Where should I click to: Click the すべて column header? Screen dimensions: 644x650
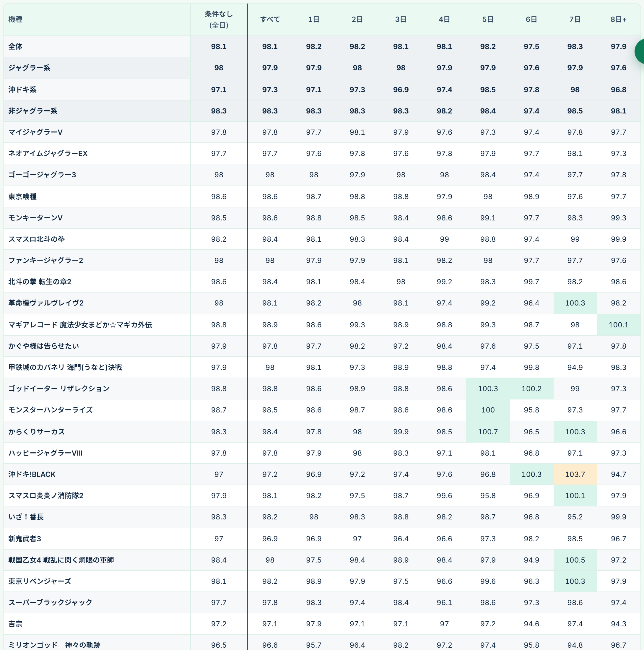click(270, 19)
